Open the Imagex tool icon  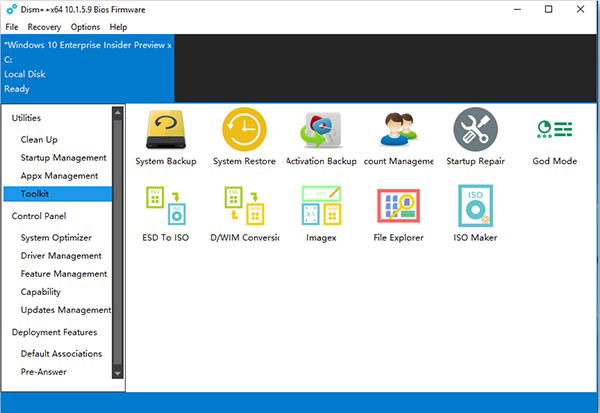pos(321,206)
